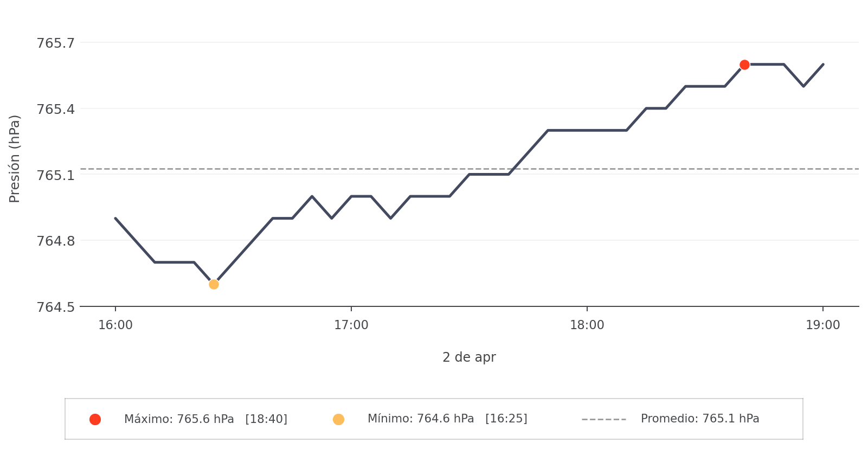
Task: Click the 765.4 y-axis label
Action: tap(56, 109)
